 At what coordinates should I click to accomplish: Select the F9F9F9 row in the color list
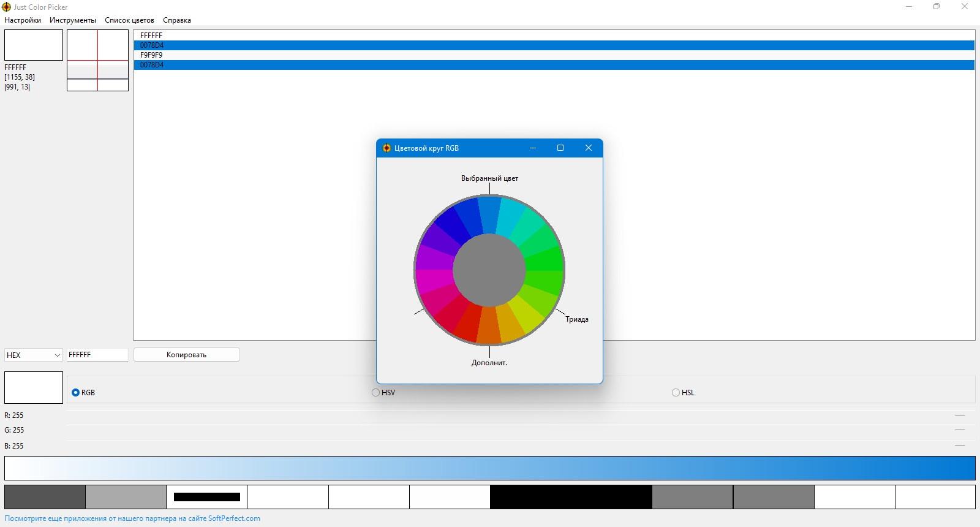click(x=554, y=55)
